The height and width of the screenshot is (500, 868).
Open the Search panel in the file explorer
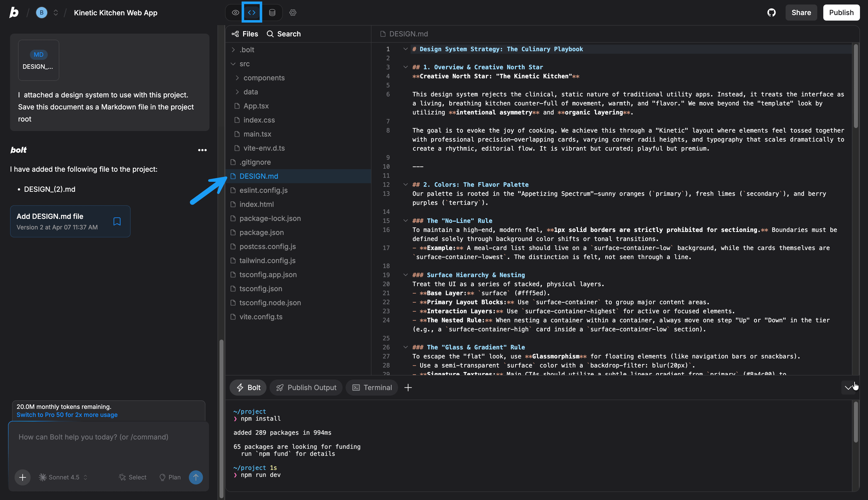[x=283, y=34]
